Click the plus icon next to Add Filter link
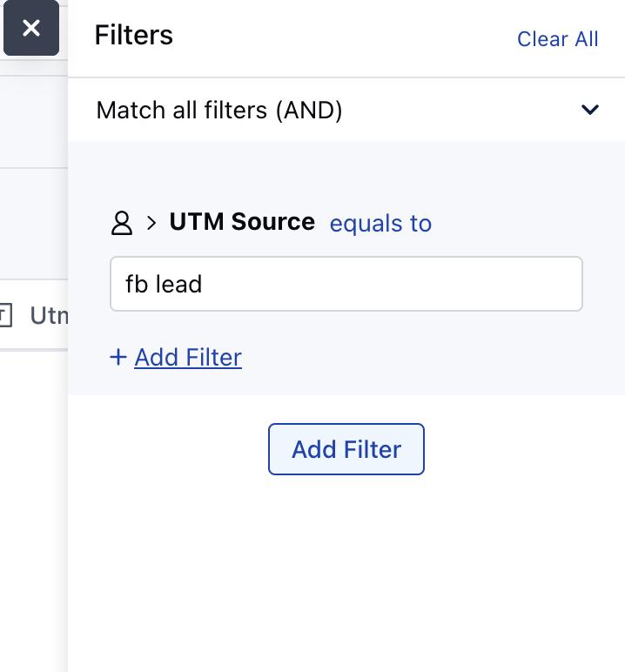This screenshot has width=625, height=672. (x=118, y=358)
